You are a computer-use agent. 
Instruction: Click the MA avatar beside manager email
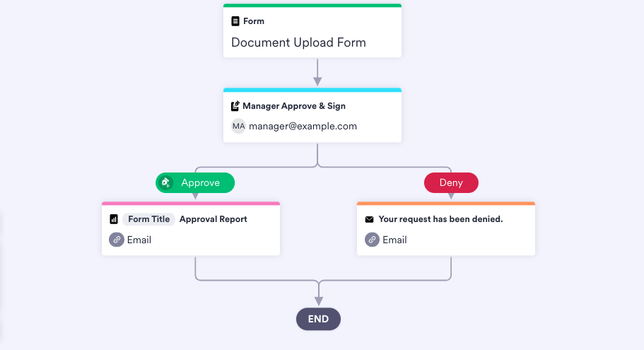click(x=238, y=127)
